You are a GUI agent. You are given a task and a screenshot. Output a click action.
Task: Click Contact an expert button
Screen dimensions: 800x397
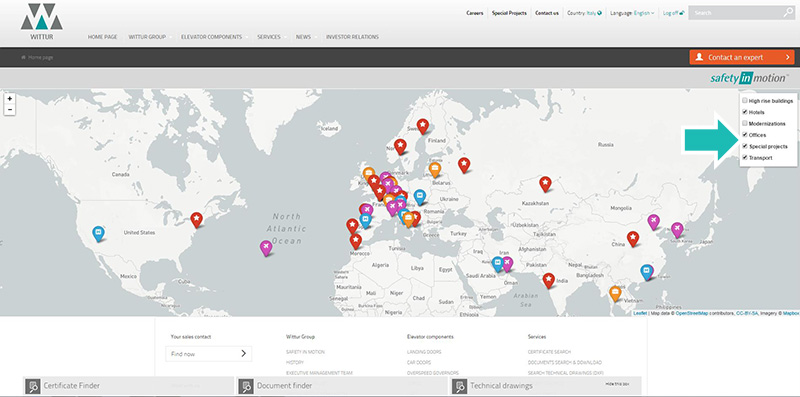(742, 57)
